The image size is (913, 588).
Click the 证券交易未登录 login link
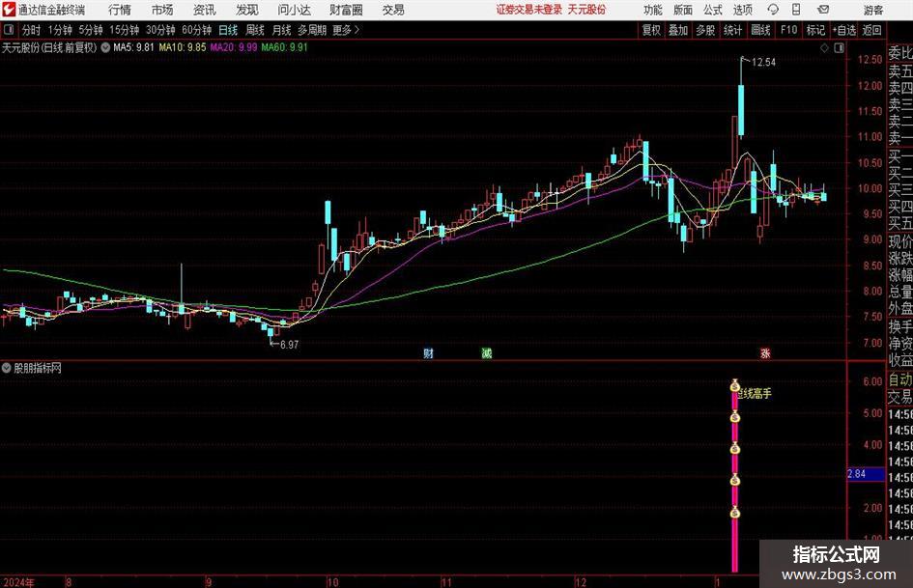click(528, 10)
